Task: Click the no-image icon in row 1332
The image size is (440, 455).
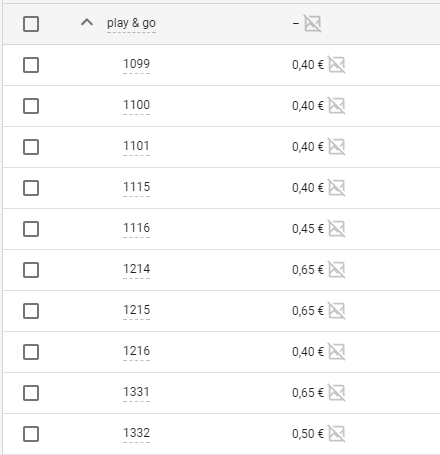Action: (x=337, y=433)
